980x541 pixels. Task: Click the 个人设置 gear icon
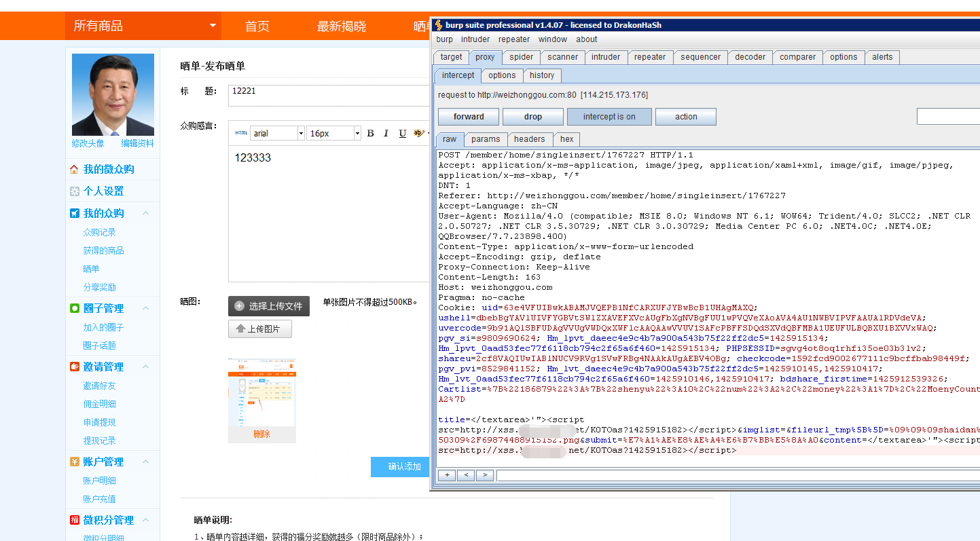pos(75,191)
